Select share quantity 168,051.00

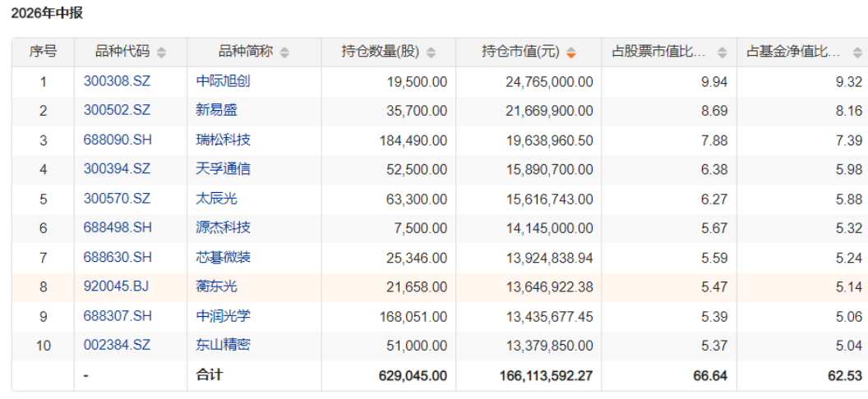(x=413, y=315)
